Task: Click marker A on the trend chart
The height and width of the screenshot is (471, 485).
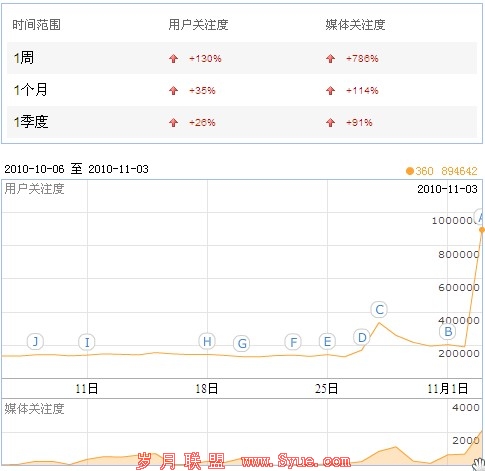Action: pos(479,218)
